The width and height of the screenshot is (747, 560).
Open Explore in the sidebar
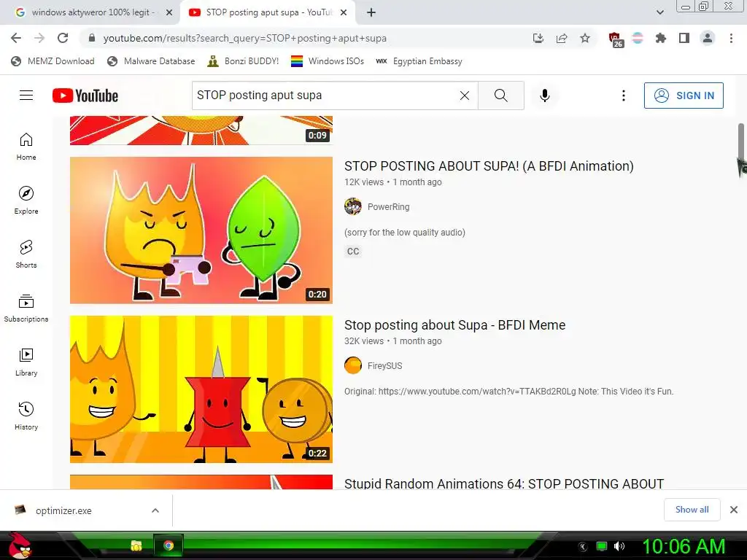pos(26,200)
